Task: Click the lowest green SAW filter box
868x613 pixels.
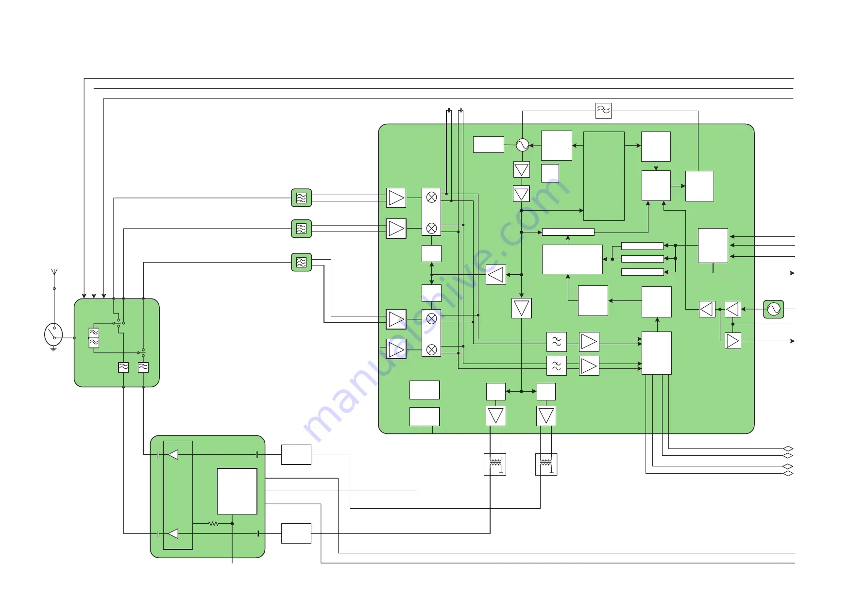Action: pos(301,262)
